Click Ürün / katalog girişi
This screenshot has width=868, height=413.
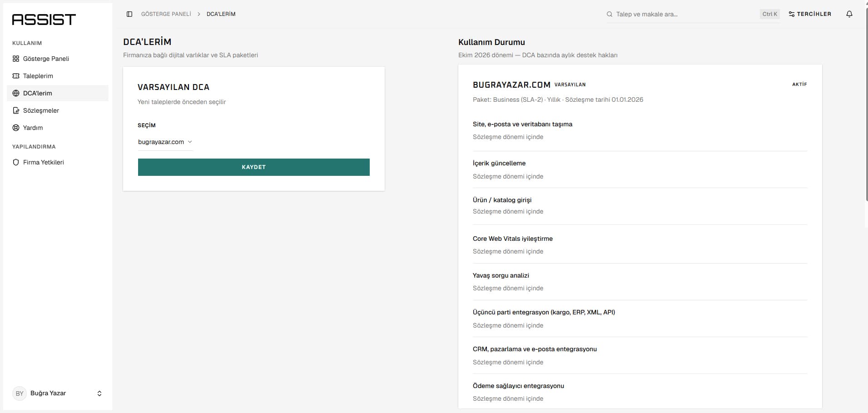pos(502,200)
